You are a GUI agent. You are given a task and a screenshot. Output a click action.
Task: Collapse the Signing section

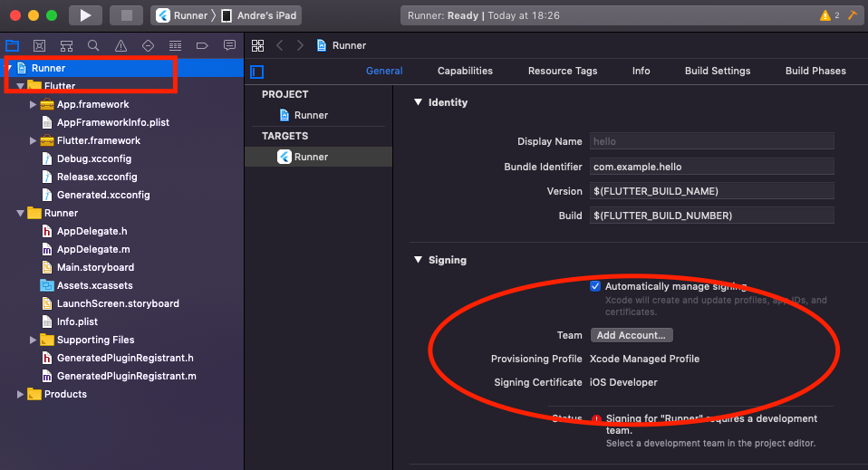tap(419, 260)
